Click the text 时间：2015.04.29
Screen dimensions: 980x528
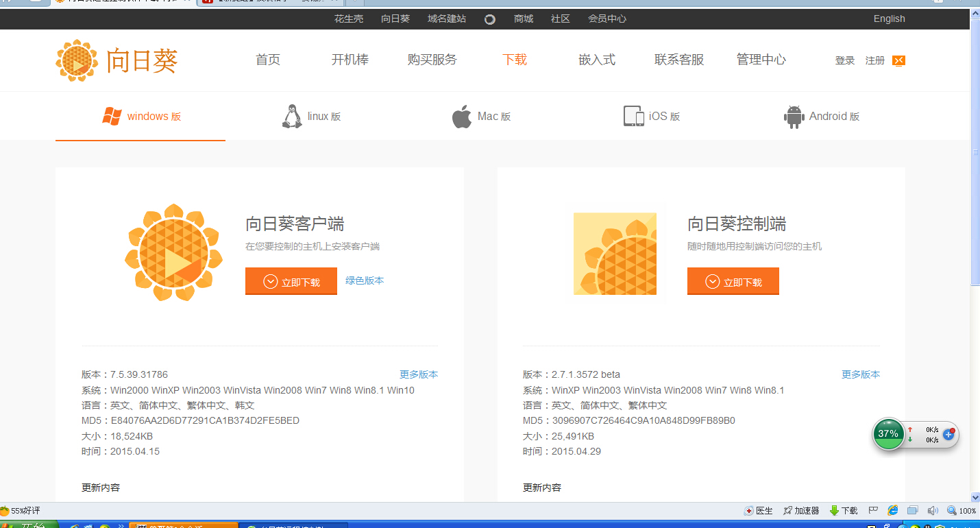[x=562, y=451]
